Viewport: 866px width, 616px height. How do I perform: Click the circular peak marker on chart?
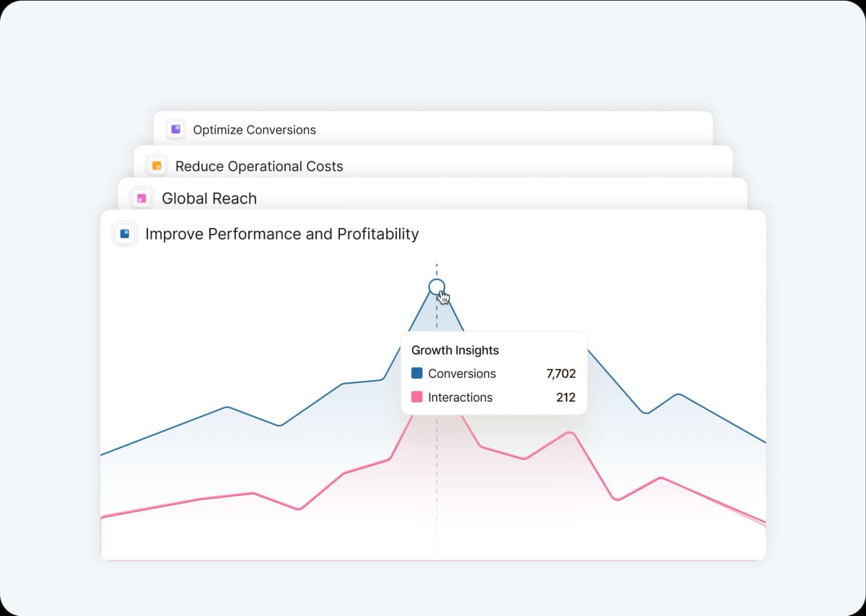coord(436,287)
